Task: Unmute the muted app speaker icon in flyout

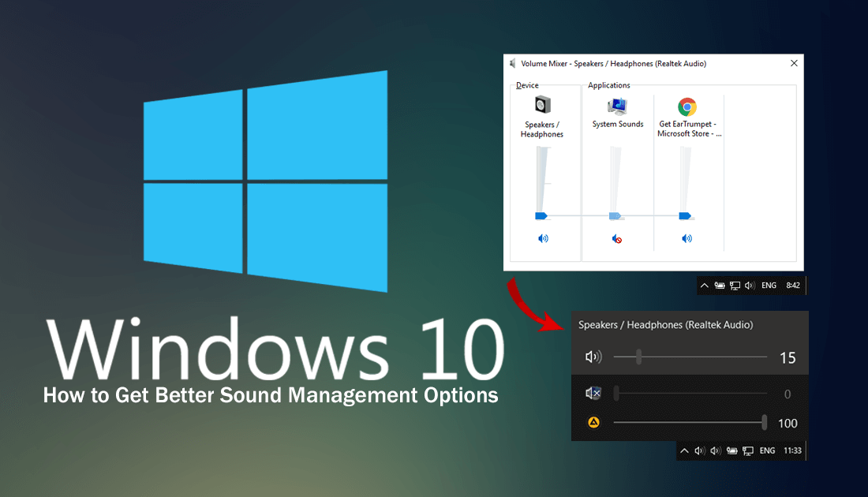Action: click(593, 393)
